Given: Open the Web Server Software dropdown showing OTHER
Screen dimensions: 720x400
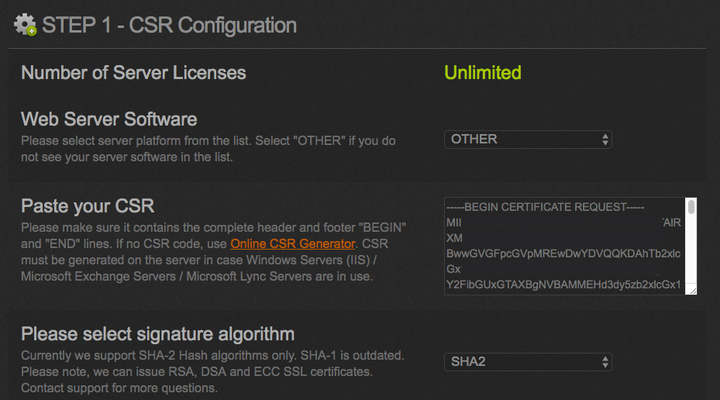Looking at the screenshot, I should [x=528, y=140].
